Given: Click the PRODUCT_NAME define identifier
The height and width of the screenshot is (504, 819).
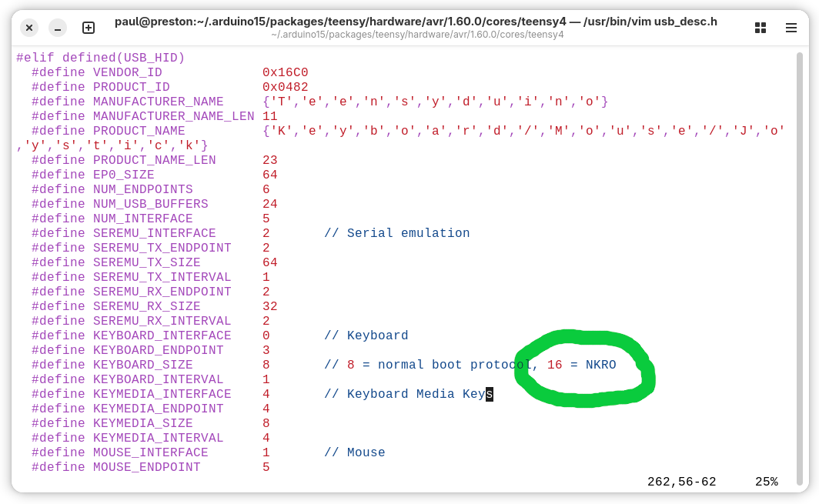Looking at the screenshot, I should pyautogui.click(x=139, y=131).
